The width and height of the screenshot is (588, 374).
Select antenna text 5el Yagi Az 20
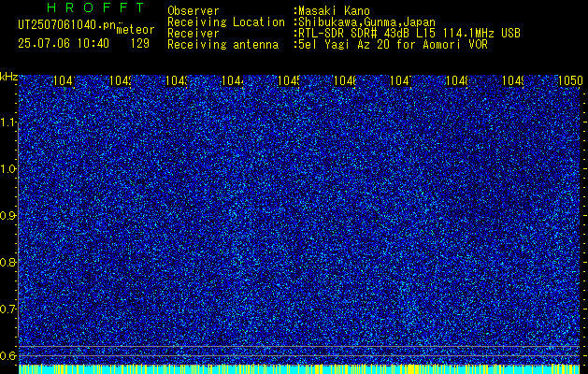point(346,45)
